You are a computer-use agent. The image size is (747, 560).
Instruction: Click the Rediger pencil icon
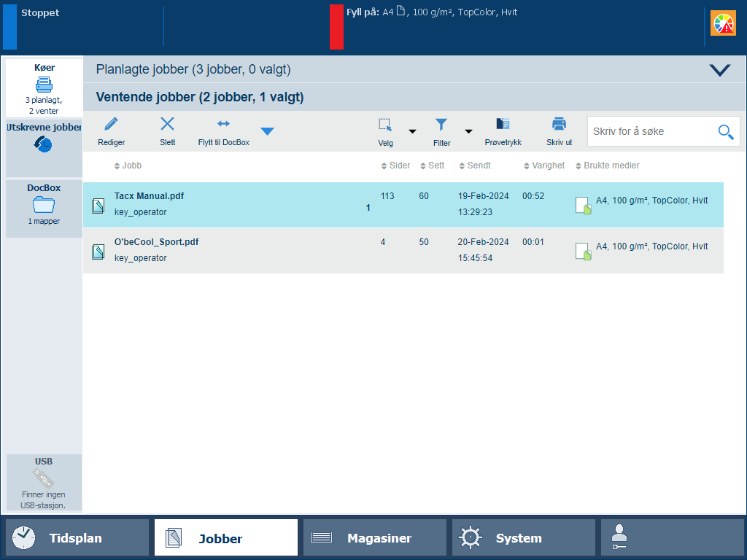tap(111, 124)
